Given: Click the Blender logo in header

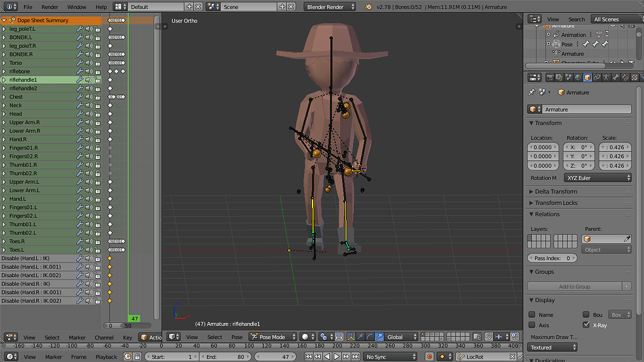Looking at the screenshot, I should (368, 6).
